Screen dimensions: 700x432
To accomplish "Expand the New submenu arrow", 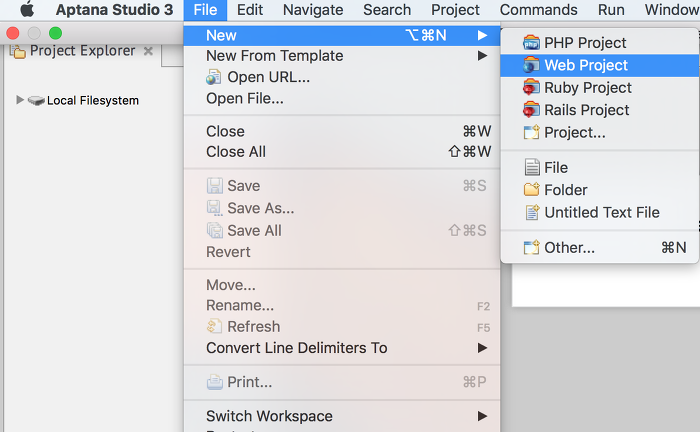I will tap(482, 35).
